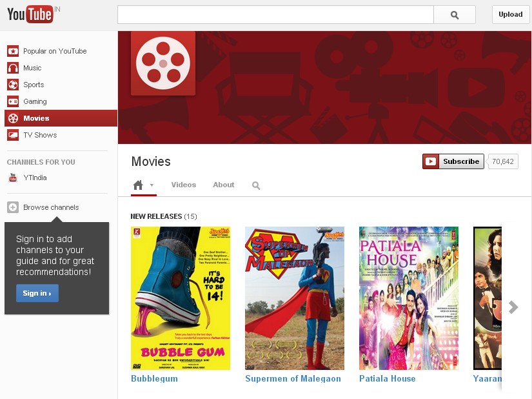Focus the YouTube search field
This screenshot has height=399, width=532.
[275, 15]
